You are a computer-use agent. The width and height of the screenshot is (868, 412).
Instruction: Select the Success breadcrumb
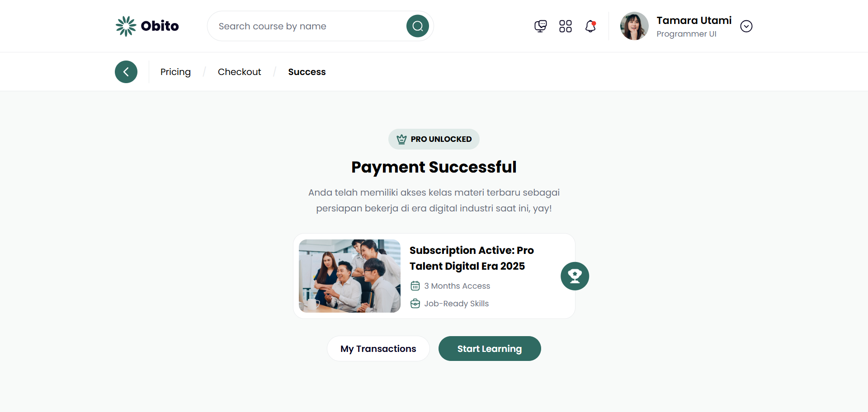pyautogui.click(x=307, y=72)
